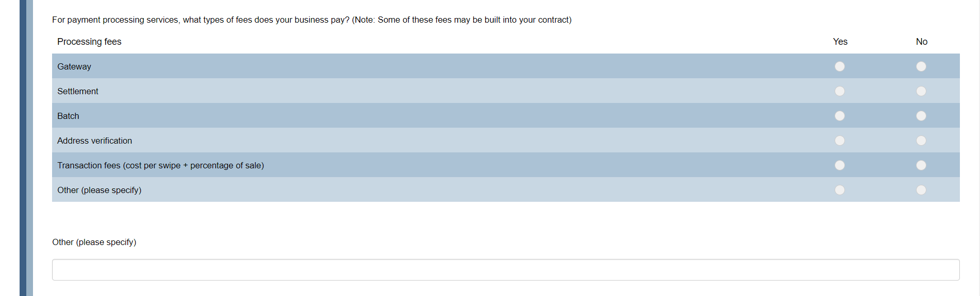Choose No for Settlement fees
Screen dimensions: 980x296
[921, 91]
